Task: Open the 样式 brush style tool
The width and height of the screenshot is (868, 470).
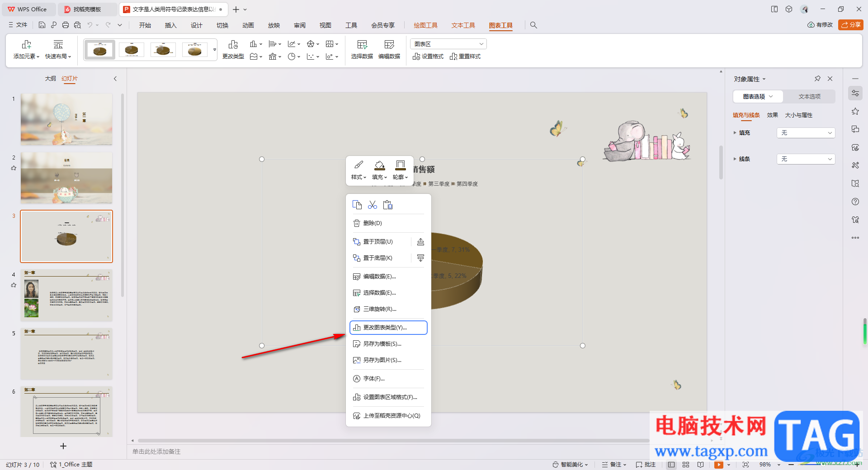Action: point(359,170)
